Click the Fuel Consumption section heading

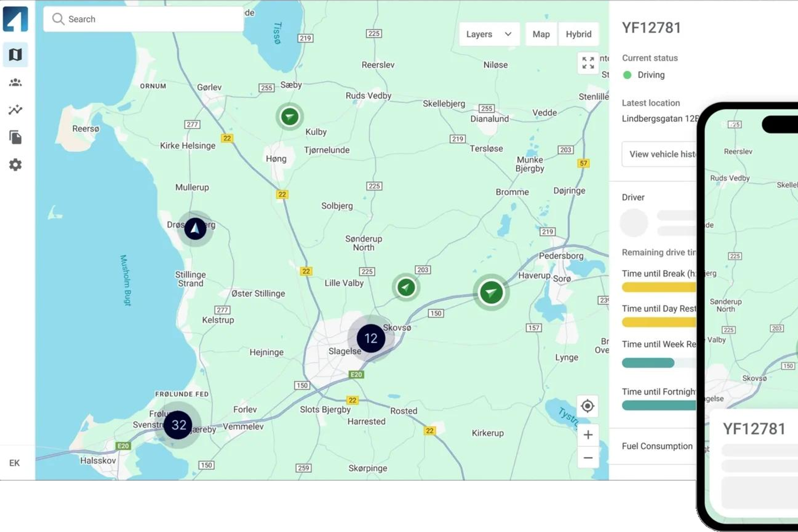click(x=657, y=446)
